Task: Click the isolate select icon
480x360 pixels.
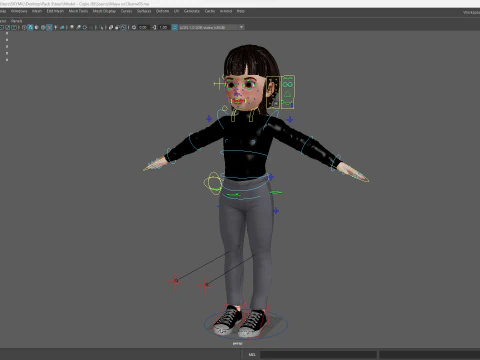Action: click(x=101, y=27)
